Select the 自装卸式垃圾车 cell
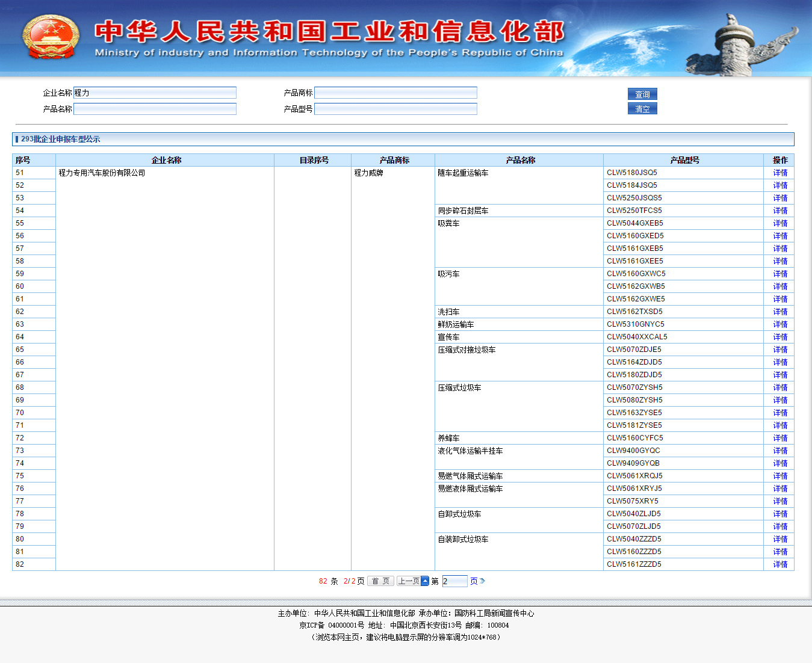812x663 pixels. tap(519, 552)
